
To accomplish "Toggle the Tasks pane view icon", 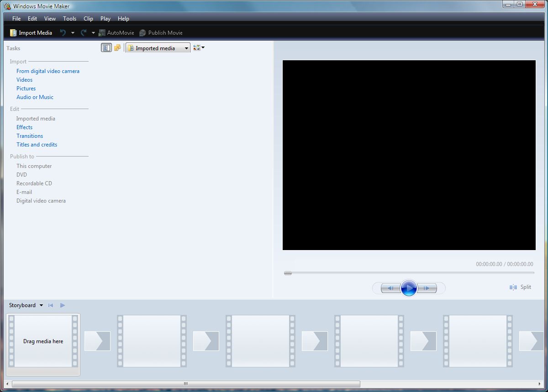I will pos(106,48).
